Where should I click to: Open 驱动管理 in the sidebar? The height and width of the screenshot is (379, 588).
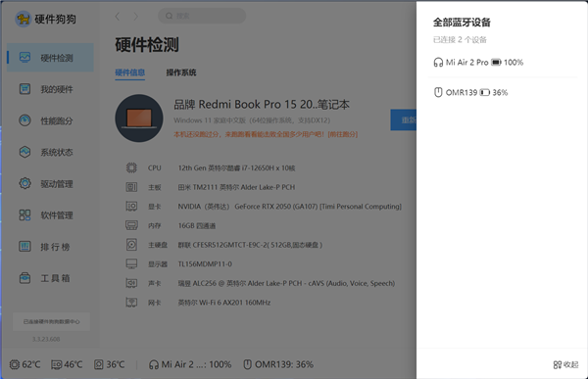pyautogui.click(x=51, y=184)
